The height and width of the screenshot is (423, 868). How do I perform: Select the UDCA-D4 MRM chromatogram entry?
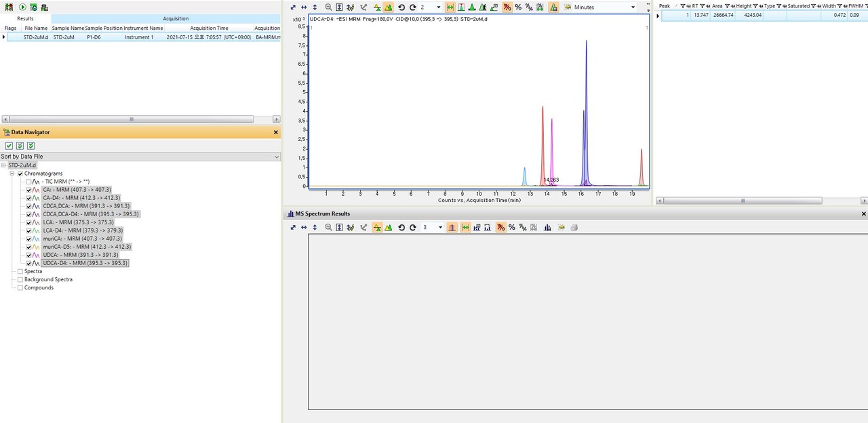tap(85, 263)
